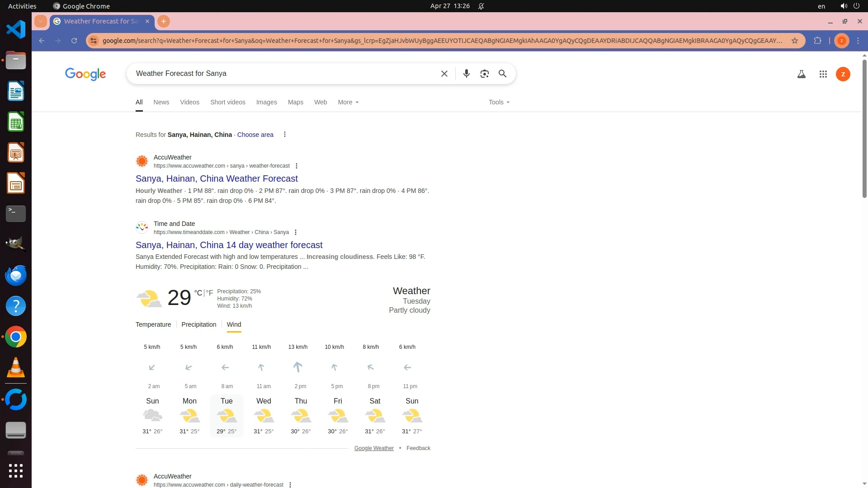
Task: Open Sanya 14 day weather forecast link
Action: tap(229, 245)
